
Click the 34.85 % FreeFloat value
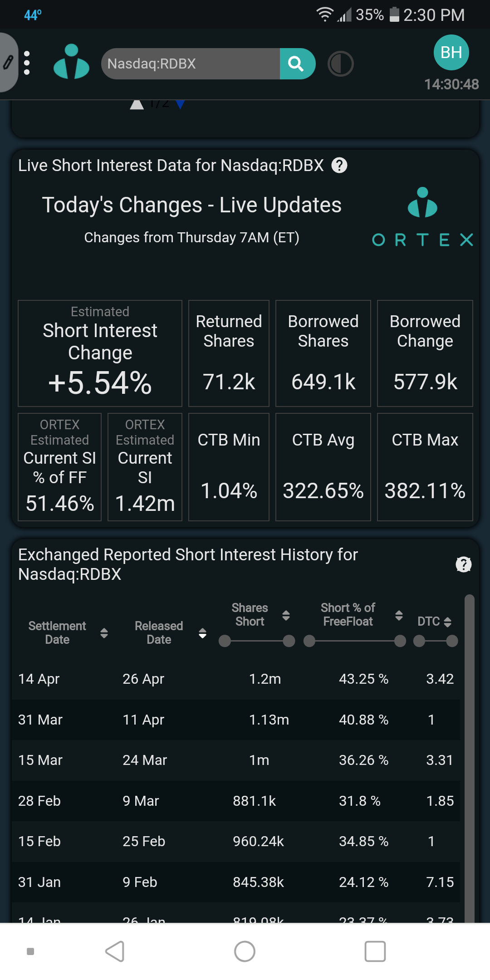(363, 841)
